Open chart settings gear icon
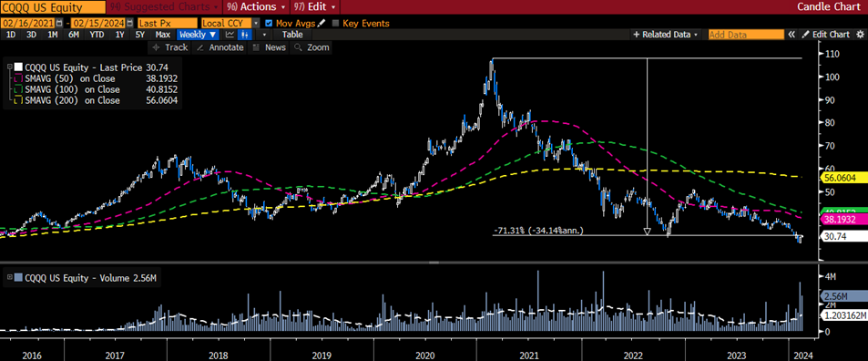868x361 pixels. (x=859, y=35)
